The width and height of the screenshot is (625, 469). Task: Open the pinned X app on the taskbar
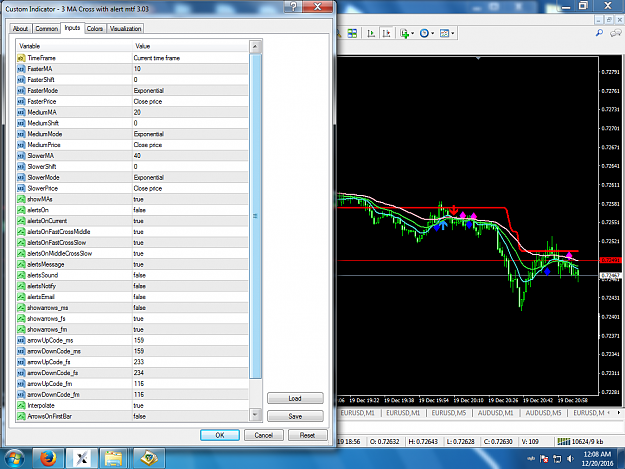click(x=82, y=458)
